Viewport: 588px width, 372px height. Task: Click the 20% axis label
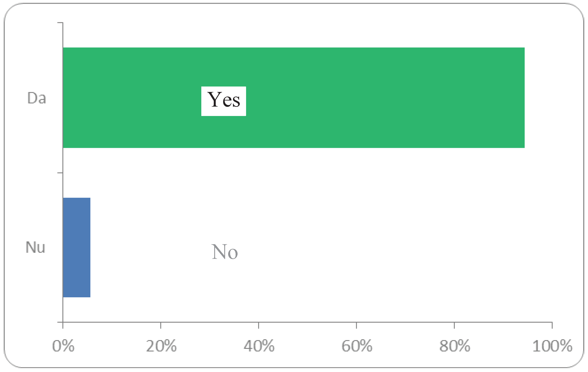[x=161, y=346]
